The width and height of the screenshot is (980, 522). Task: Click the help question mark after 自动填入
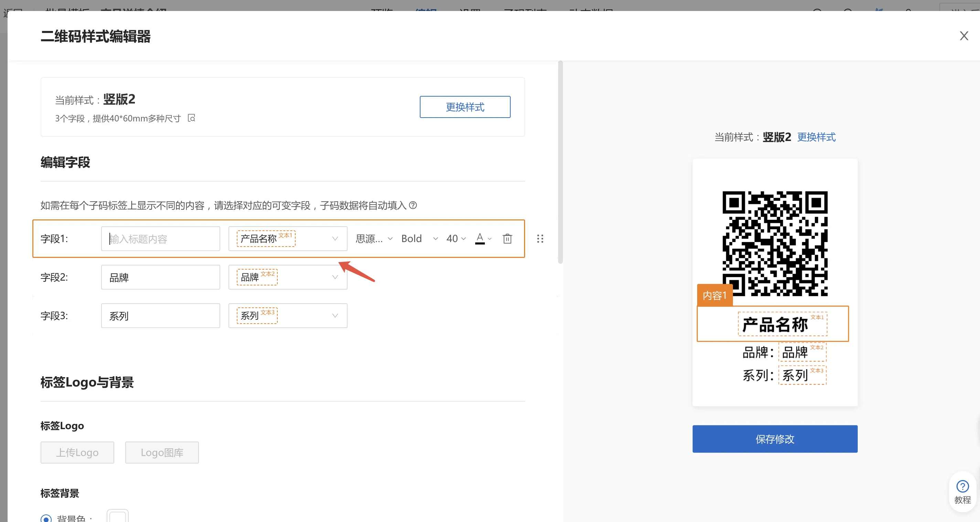tap(413, 205)
